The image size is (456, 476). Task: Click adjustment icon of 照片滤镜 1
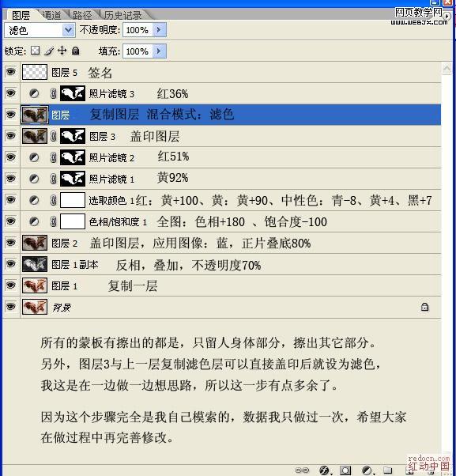click(x=34, y=179)
